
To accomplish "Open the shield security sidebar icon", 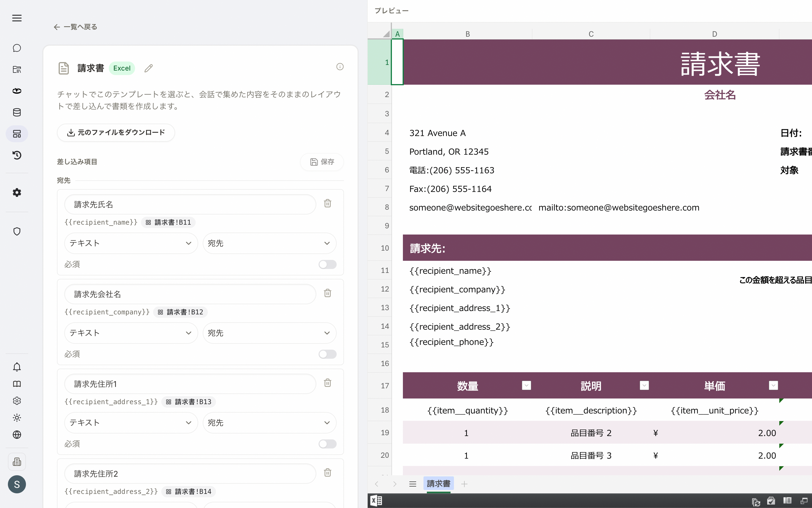I will pos(17,231).
